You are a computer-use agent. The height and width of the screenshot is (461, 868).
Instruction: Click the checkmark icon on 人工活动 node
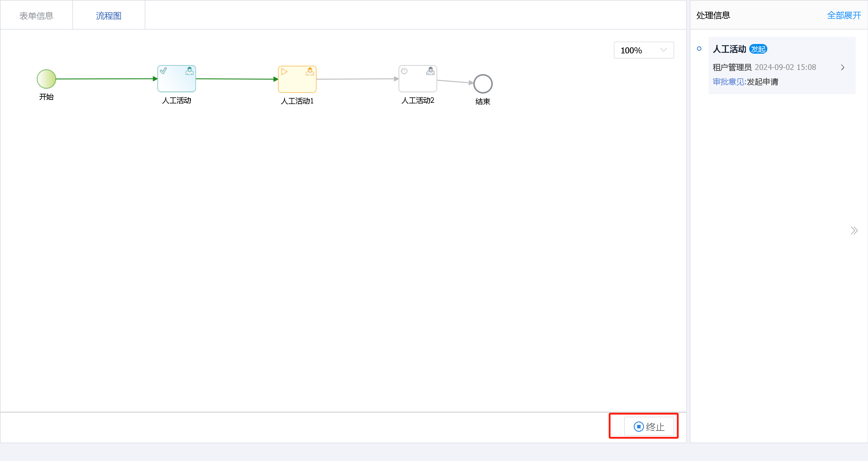[x=164, y=71]
